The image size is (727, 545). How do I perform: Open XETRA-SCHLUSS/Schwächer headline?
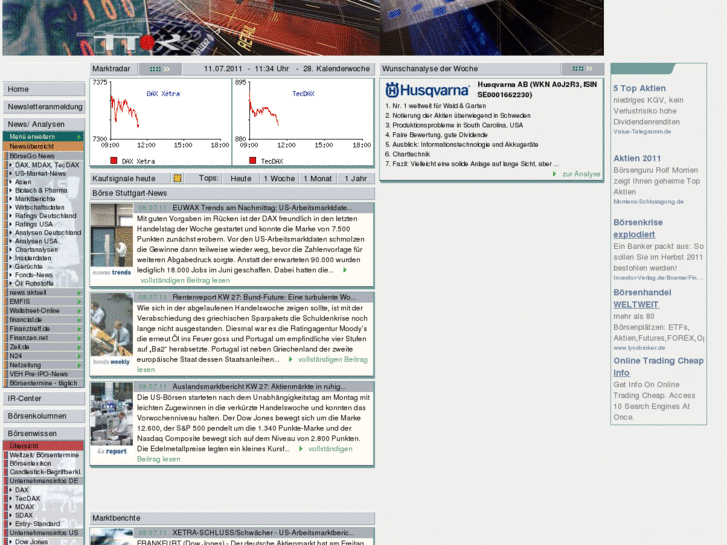(263, 532)
